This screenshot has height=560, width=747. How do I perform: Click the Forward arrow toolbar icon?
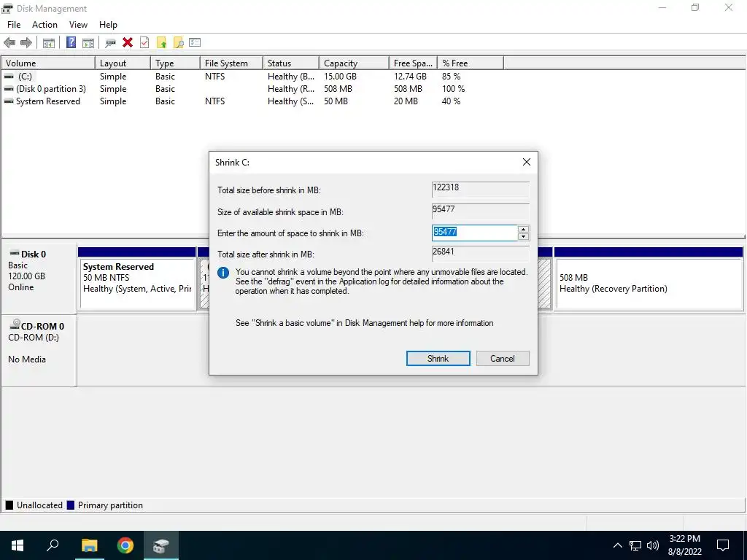pos(26,43)
